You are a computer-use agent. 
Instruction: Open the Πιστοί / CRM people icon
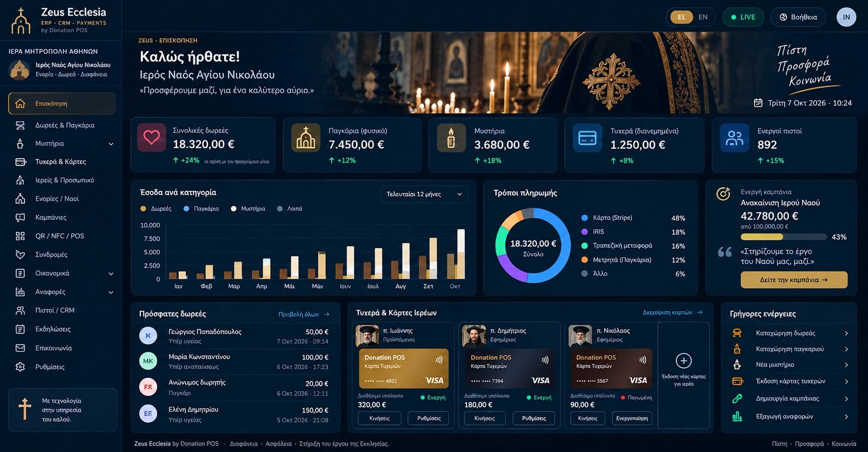pyautogui.click(x=20, y=310)
